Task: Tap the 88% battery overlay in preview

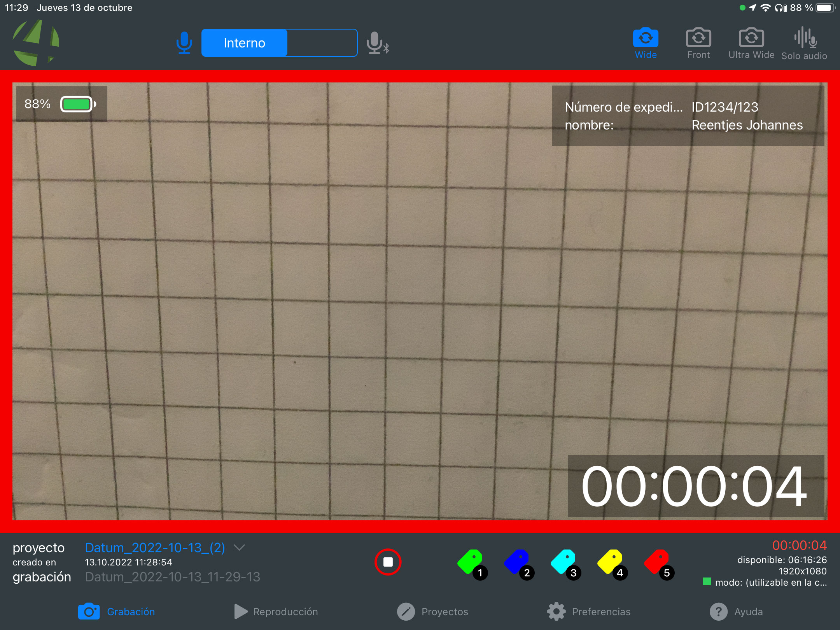Action: coord(61,104)
